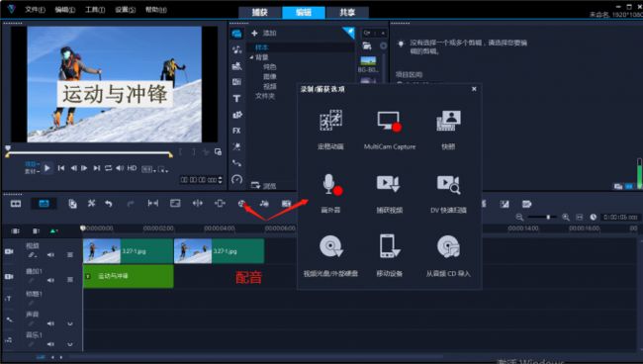The width and height of the screenshot is (643, 364).
Task: Mute the 叠加1 overlay track
Action: 50,280
